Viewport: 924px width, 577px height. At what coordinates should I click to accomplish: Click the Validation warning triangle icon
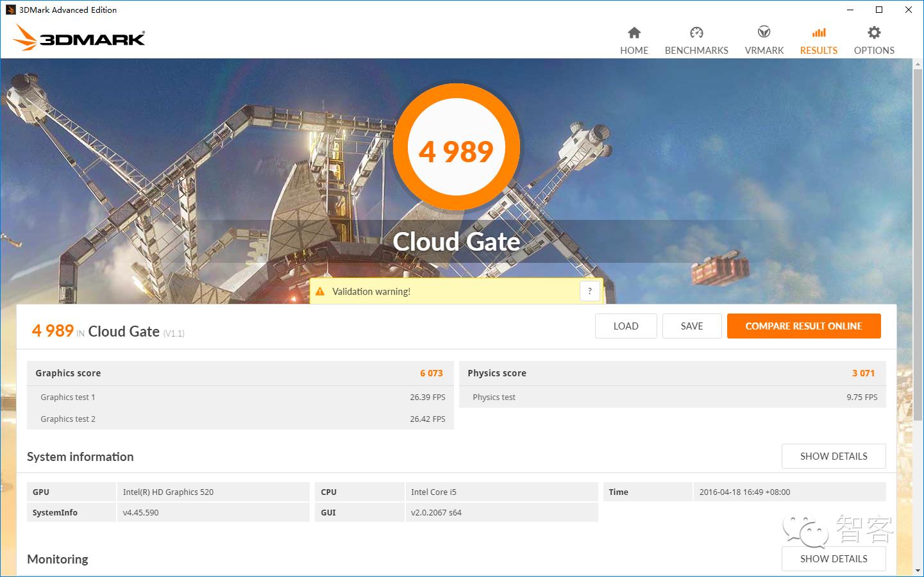(x=320, y=292)
